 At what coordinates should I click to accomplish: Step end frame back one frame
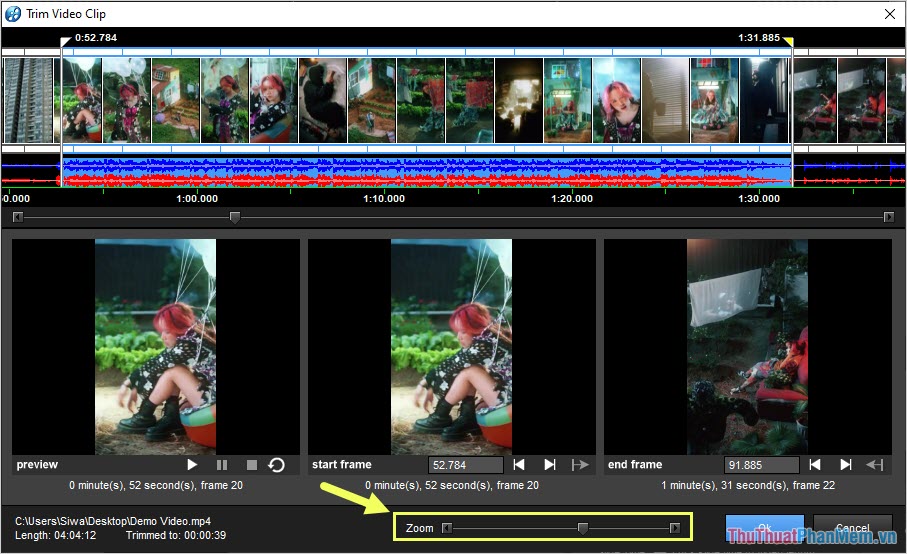(815, 464)
